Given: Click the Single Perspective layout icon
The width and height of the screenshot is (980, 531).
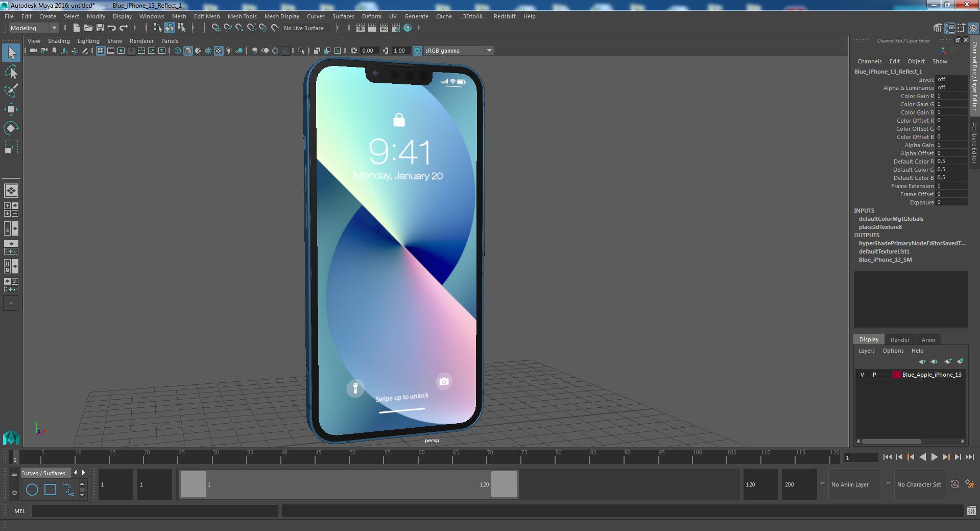Looking at the screenshot, I should 11,191.
